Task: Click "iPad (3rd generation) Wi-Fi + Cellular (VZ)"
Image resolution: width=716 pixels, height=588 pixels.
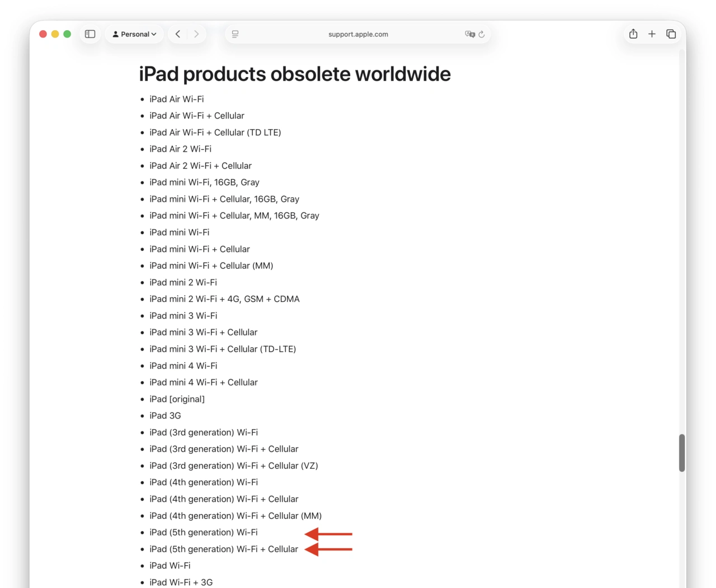Action: [x=234, y=466]
